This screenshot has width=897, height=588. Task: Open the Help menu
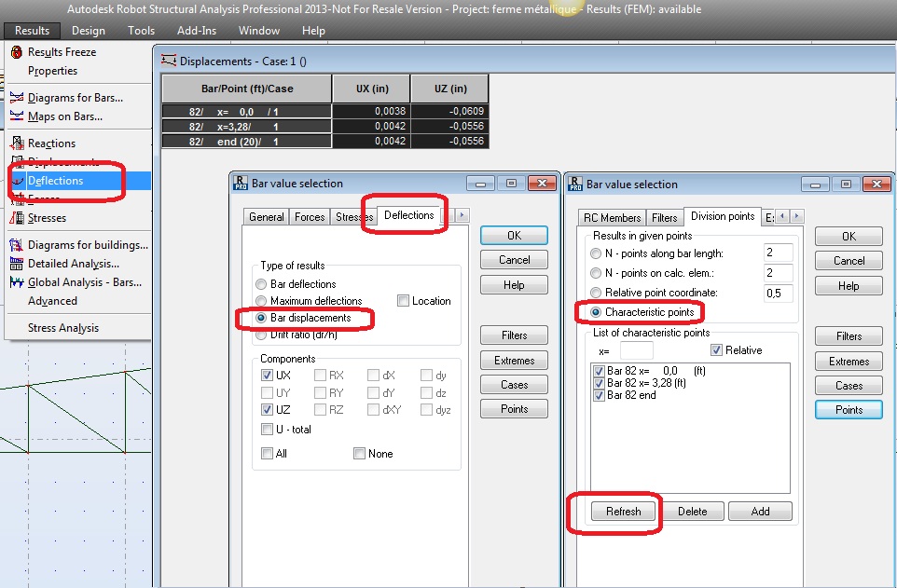pos(313,31)
